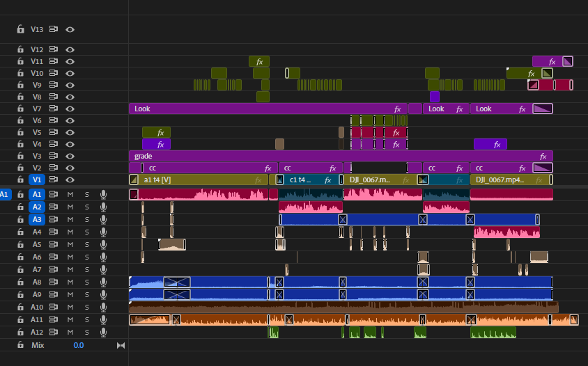The width and height of the screenshot is (588, 366).
Task: Toggle sync lock for track V12
Action: click(x=54, y=49)
